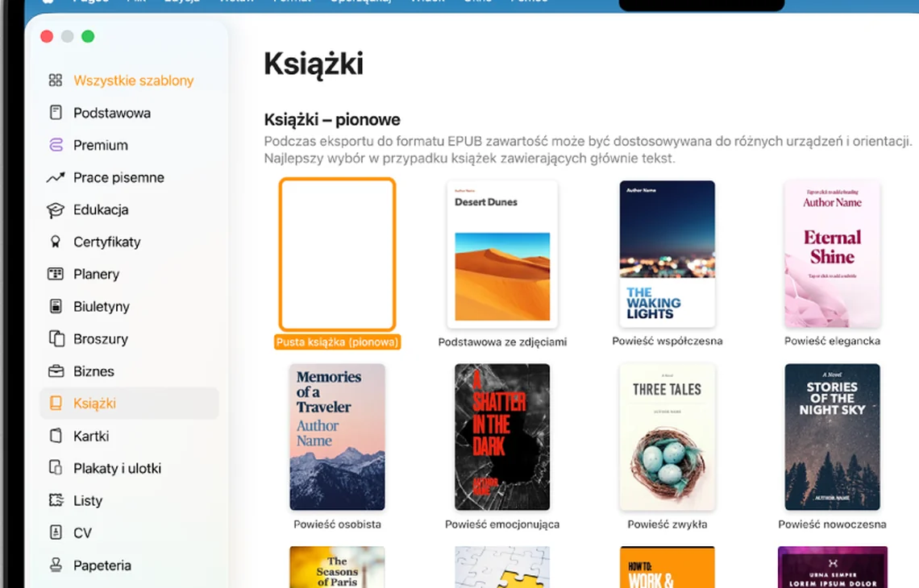Pick Shatter in the Dark Powieść emocjonująca template
This screenshot has width=919, height=588.
coord(502,437)
